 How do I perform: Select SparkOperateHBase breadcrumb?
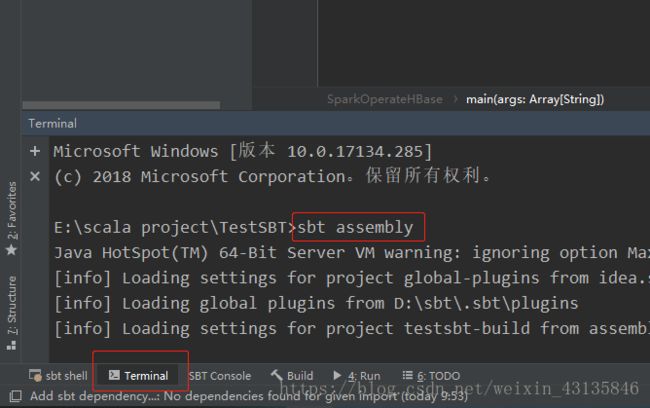[x=385, y=99]
